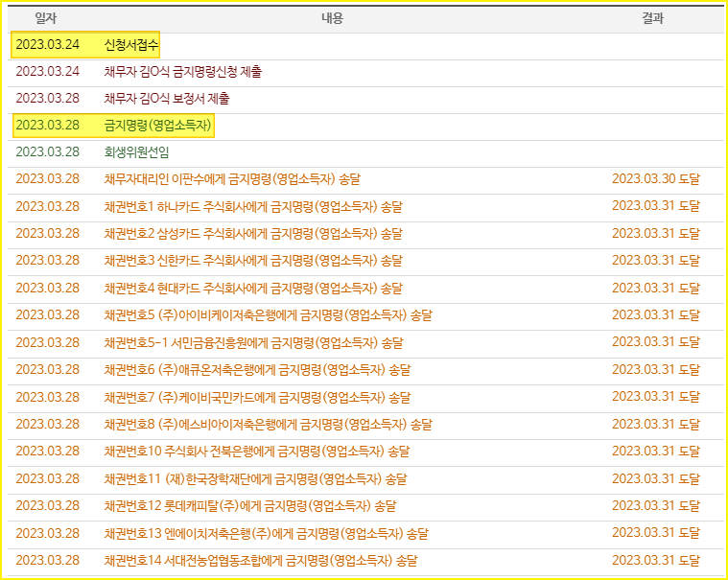The height and width of the screenshot is (580, 728).
Task: Click 채권번호7 (주)케이비국민카드 row
Action: pyautogui.click(x=365, y=398)
